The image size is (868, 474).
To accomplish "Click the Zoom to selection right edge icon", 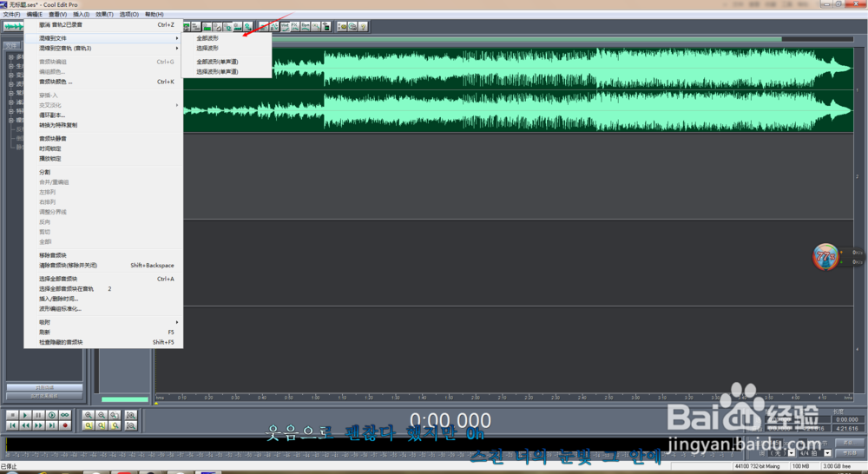I will [x=115, y=425].
